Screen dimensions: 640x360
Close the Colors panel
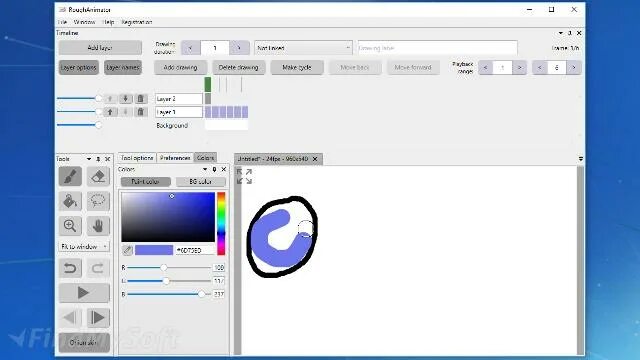coord(224,169)
